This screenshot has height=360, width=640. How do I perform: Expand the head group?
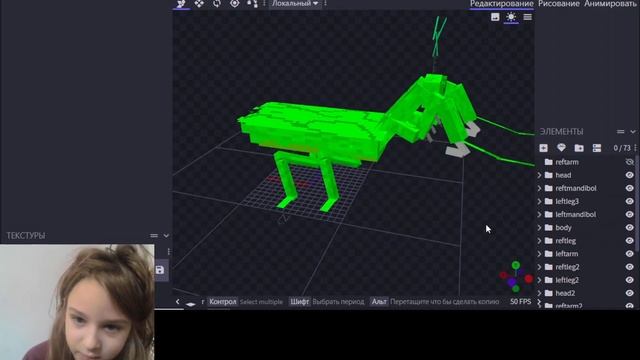[x=540, y=175]
